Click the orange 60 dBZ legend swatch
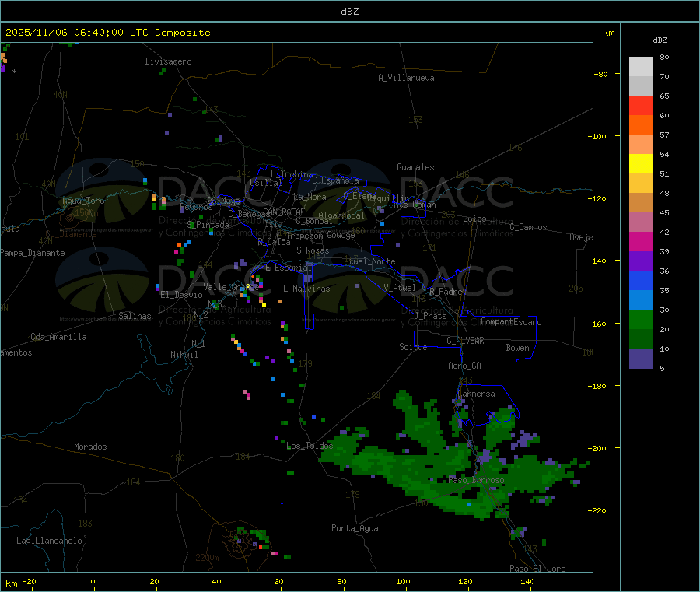The width and height of the screenshot is (700, 592). coord(641,125)
